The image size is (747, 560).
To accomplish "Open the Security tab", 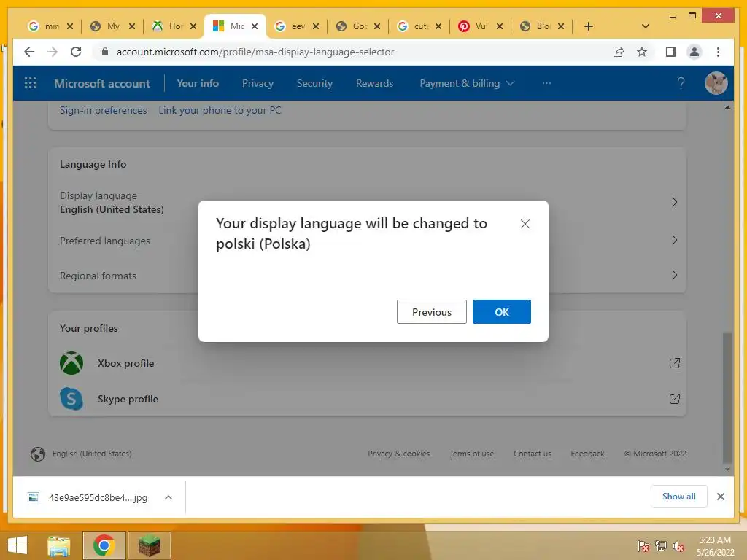I will point(314,83).
